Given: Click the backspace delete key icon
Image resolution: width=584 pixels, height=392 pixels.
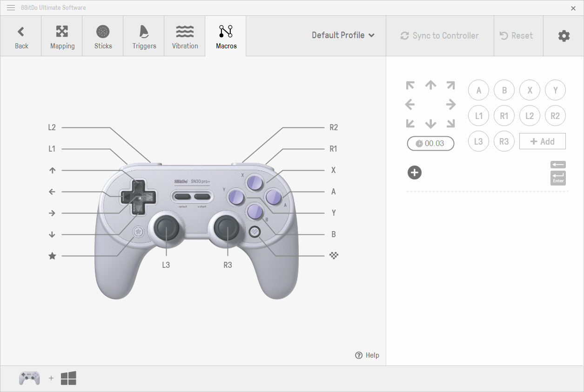Looking at the screenshot, I should point(558,165).
